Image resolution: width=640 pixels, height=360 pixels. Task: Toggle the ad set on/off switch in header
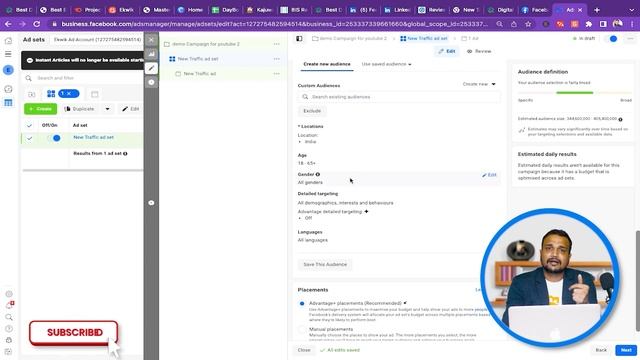611,38
